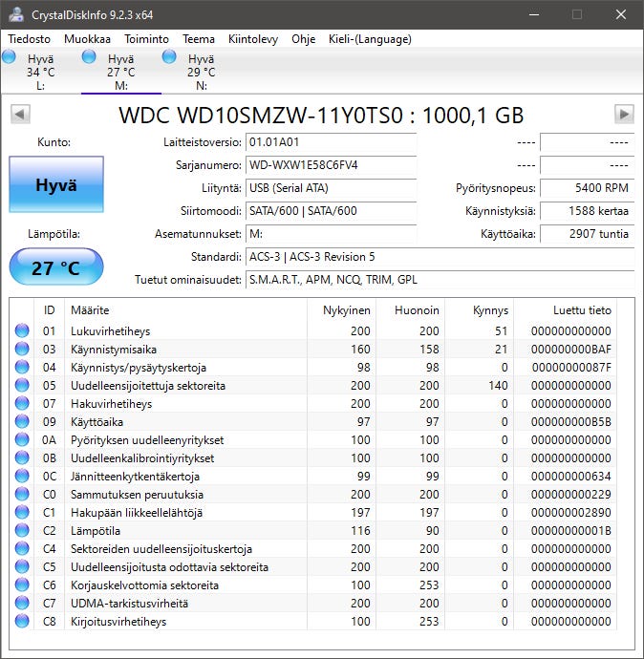Select drive L: status orb at 34 °C
This screenshot has width=644, height=659.
10,58
